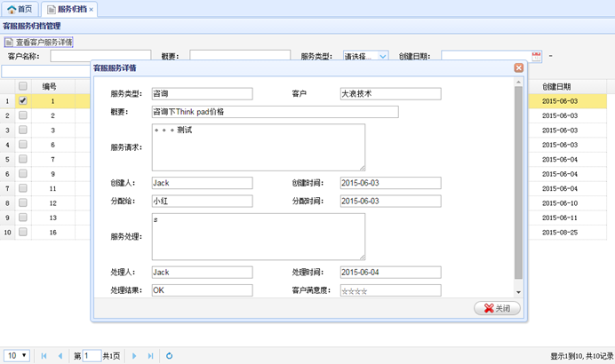This screenshot has width=615, height=364.
Task: Check the row with 编号 7
Action: tap(23, 159)
